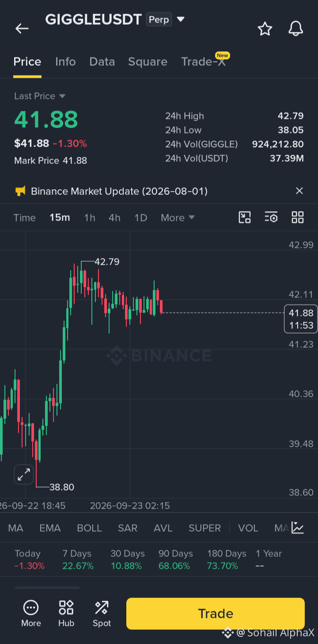Open price alert bell icon
318x644 pixels.
pyautogui.click(x=296, y=29)
